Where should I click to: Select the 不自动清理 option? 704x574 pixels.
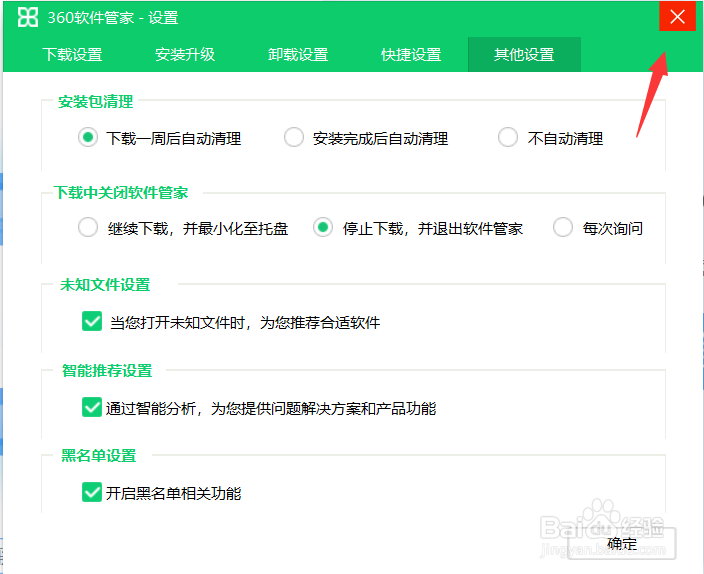pyautogui.click(x=508, y=137)
